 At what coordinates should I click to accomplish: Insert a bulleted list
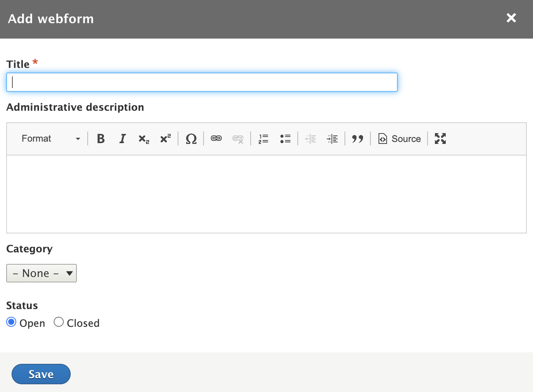tap(285, 139)
